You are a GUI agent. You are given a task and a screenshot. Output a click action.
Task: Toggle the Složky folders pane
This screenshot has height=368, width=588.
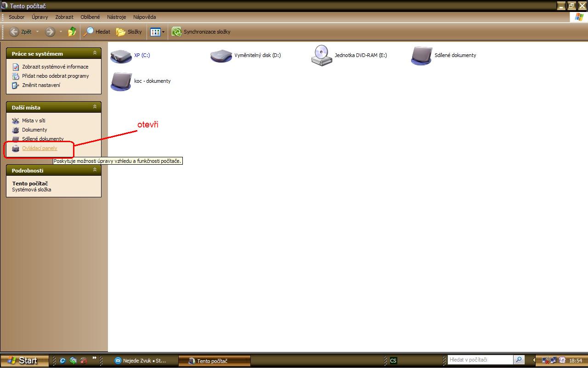[x=129, y=32]
